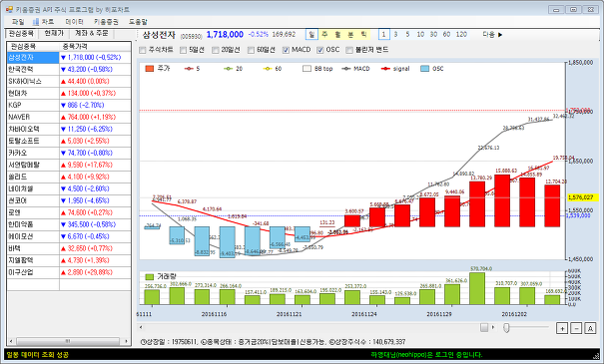
Task: Click the watchlist scrollbar left arrow
Action: 11,341
